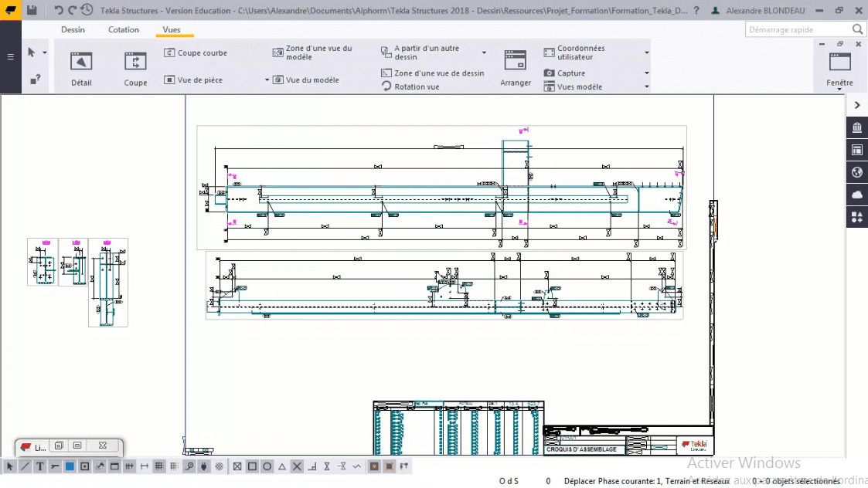Select the Détail view tool
The height and width of the screenshot is (488, 868).
(x=80, y=66)
